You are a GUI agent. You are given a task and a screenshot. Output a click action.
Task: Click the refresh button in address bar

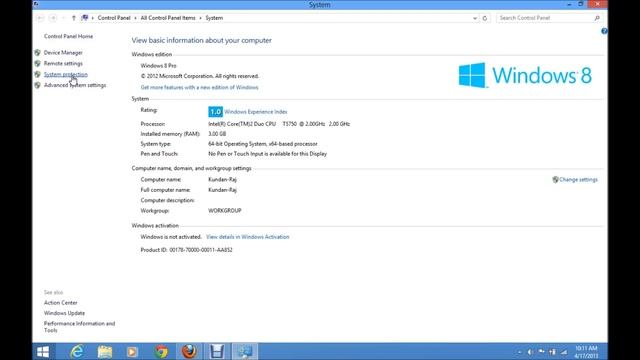point(485,18)
